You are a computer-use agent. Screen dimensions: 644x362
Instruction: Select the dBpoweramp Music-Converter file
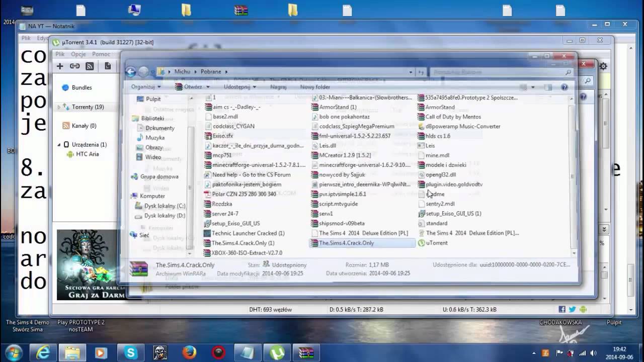point(459,127)
